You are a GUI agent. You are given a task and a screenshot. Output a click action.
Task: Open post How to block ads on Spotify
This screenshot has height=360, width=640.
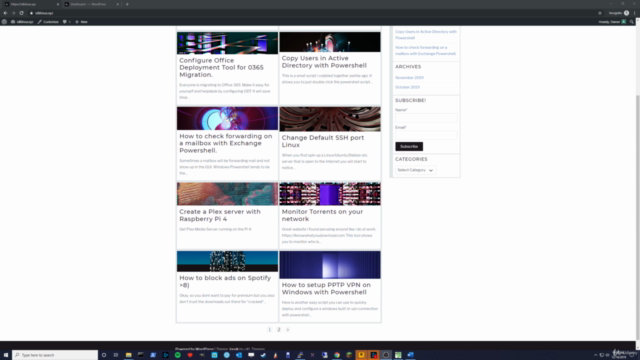pyautogui.click(x=225, y=282)
